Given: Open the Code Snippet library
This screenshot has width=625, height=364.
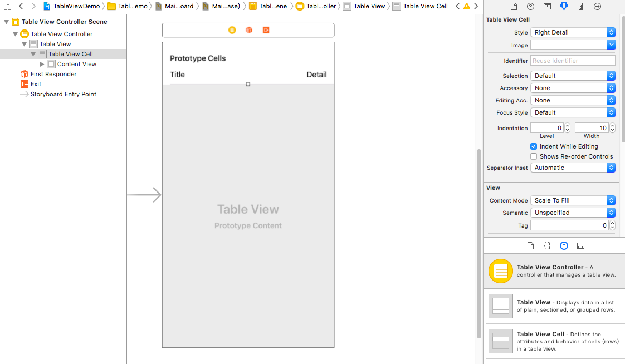Looking at the screenshot, I should click(x=547, y=245).
